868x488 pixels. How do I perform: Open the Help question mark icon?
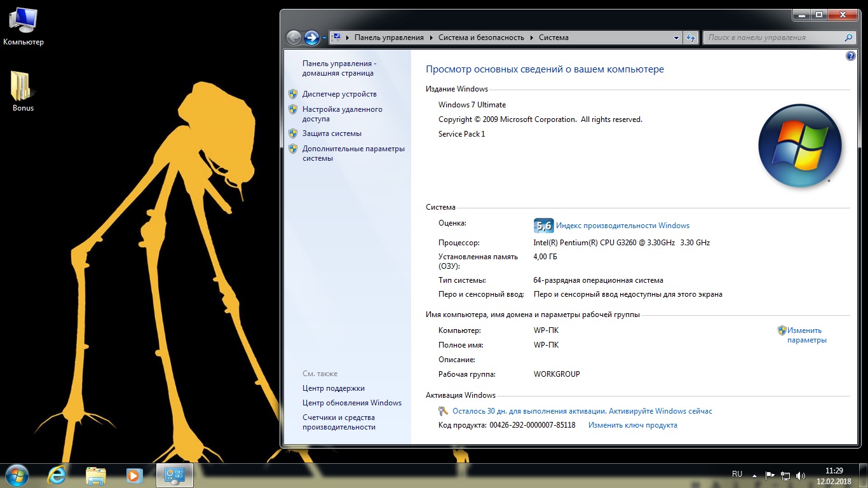(851, 56)
